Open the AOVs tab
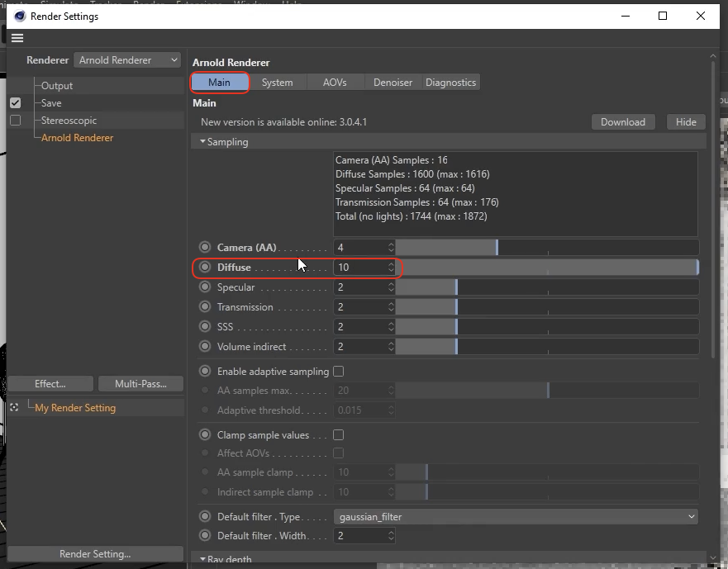 [x=335, y=83]
